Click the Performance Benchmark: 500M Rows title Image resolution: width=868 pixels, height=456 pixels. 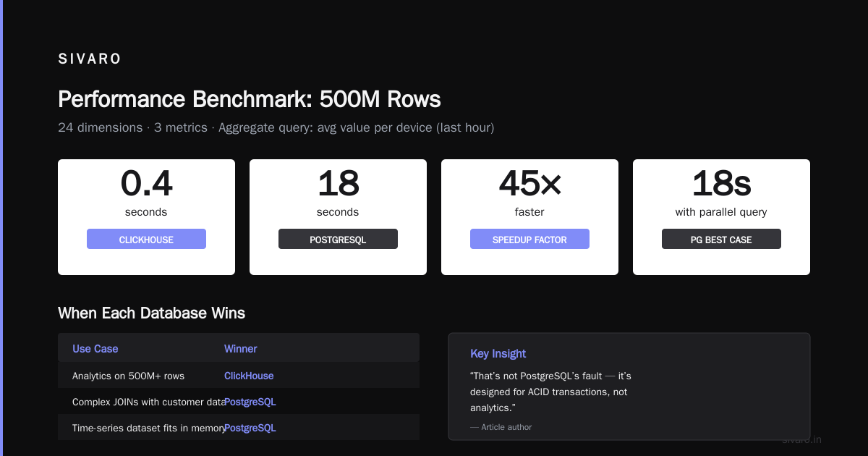(250, 99)
